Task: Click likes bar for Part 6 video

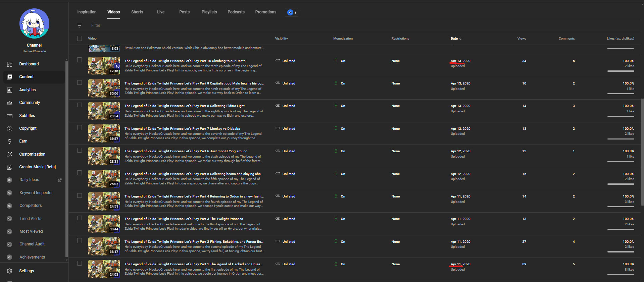Action: tap(621, 161)
